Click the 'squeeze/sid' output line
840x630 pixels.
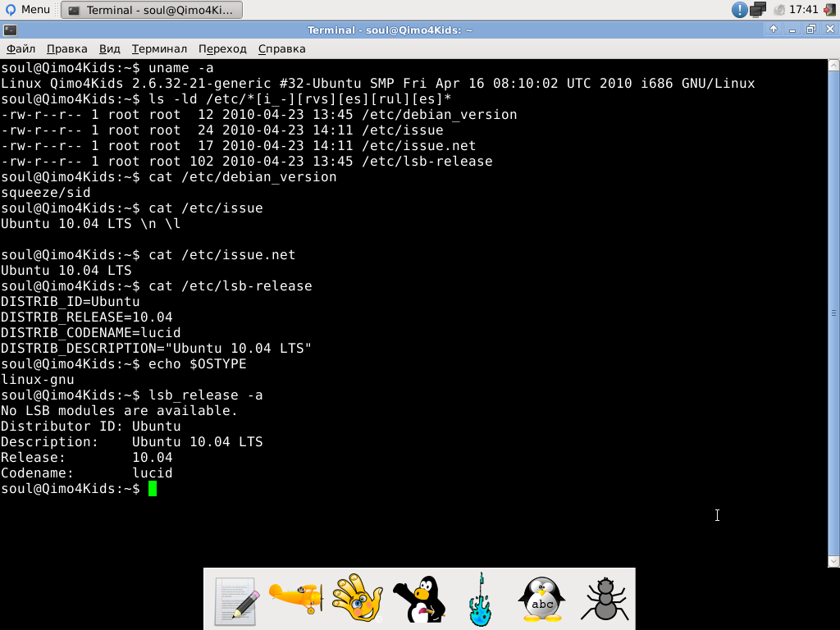click(x=46, y=192)
